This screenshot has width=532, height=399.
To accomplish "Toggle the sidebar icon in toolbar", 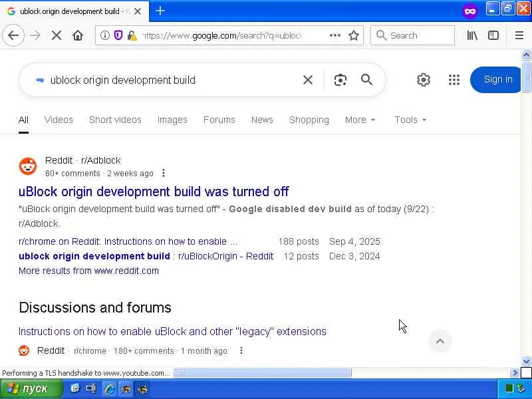I will click(x=493, y=35).
